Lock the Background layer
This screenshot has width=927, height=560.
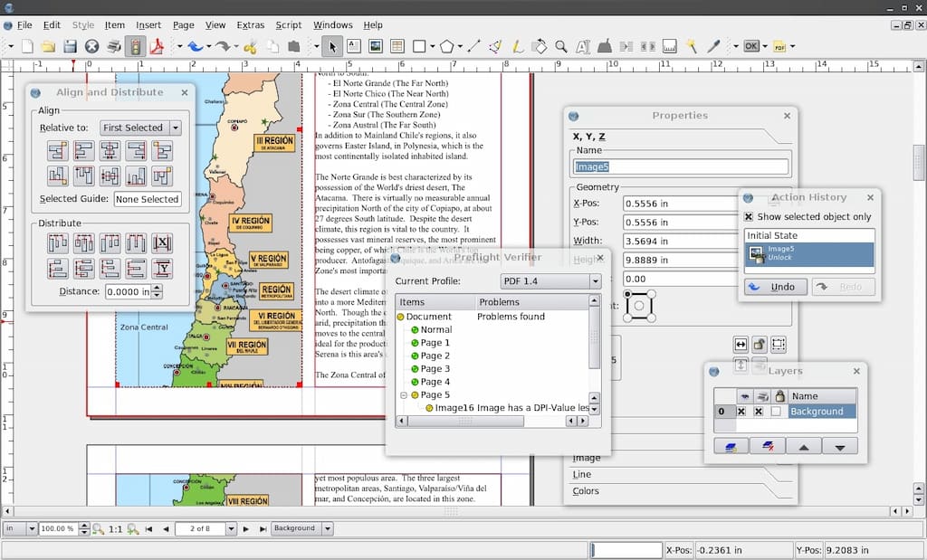tap(777, 412)
